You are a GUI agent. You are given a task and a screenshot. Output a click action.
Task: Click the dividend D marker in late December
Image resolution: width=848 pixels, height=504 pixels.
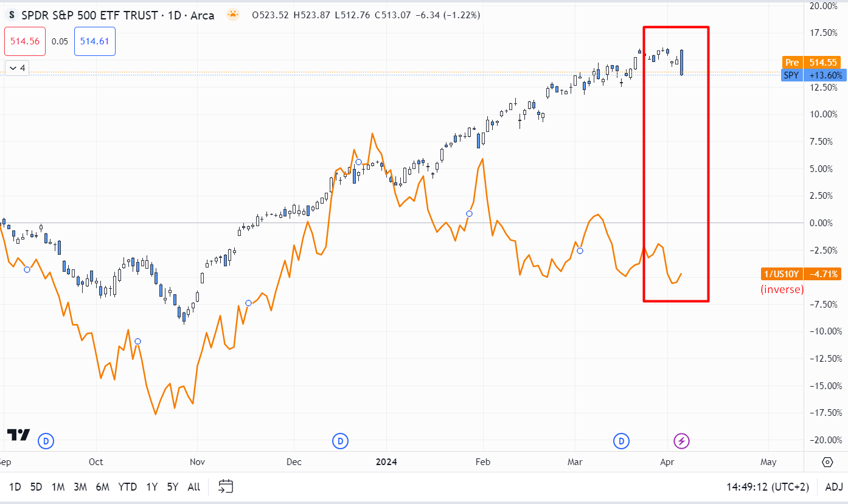pyautogui.click(x=340, y=441)
